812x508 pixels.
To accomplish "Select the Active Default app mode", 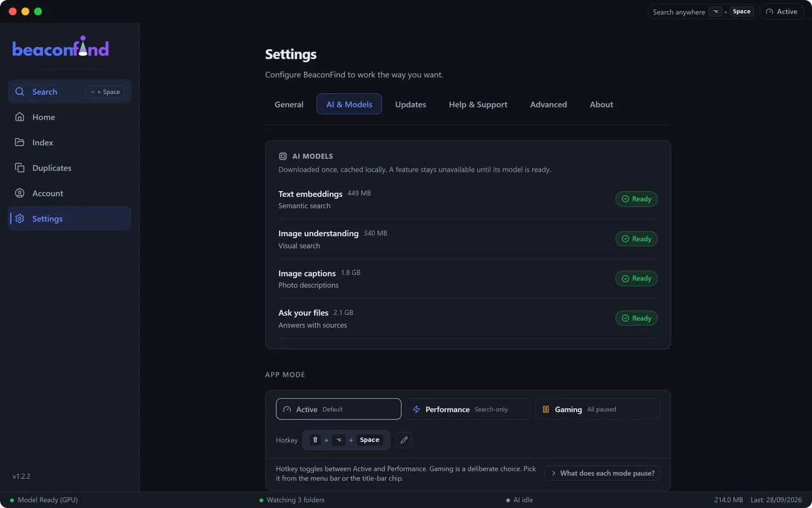I will pos(339,409).
